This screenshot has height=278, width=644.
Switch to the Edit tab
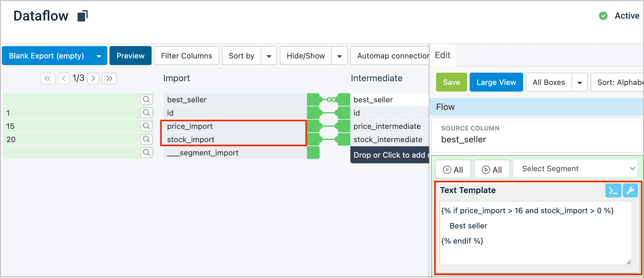442,55
